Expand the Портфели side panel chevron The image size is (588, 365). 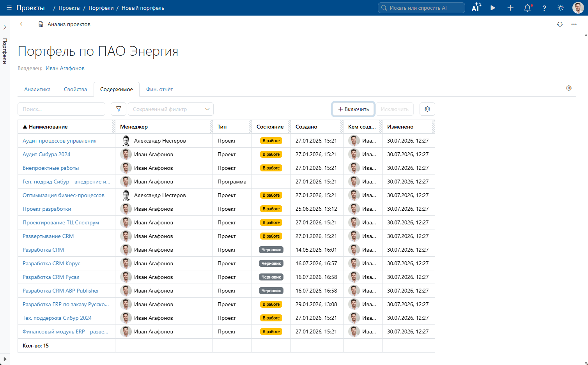click(x=5, y=27)
